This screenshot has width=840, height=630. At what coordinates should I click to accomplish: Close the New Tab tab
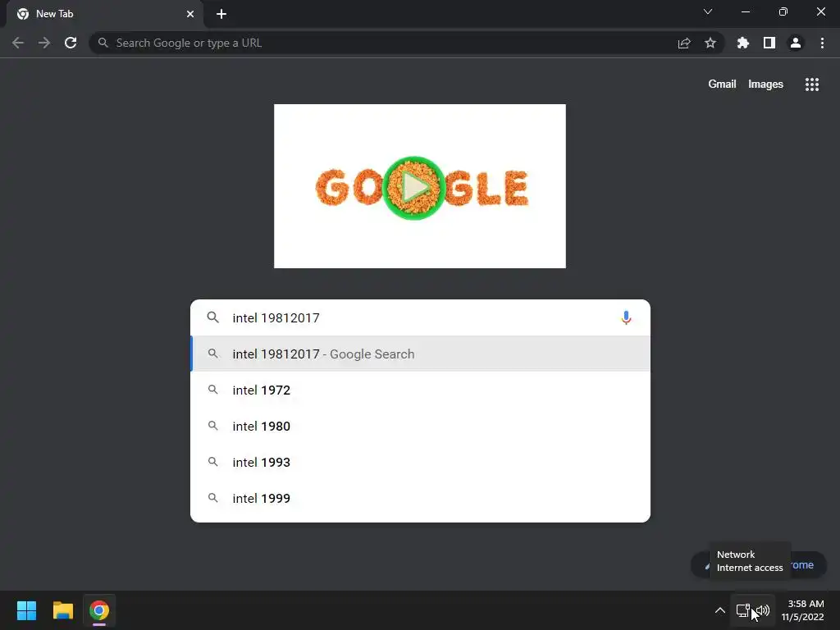(190, 14)
